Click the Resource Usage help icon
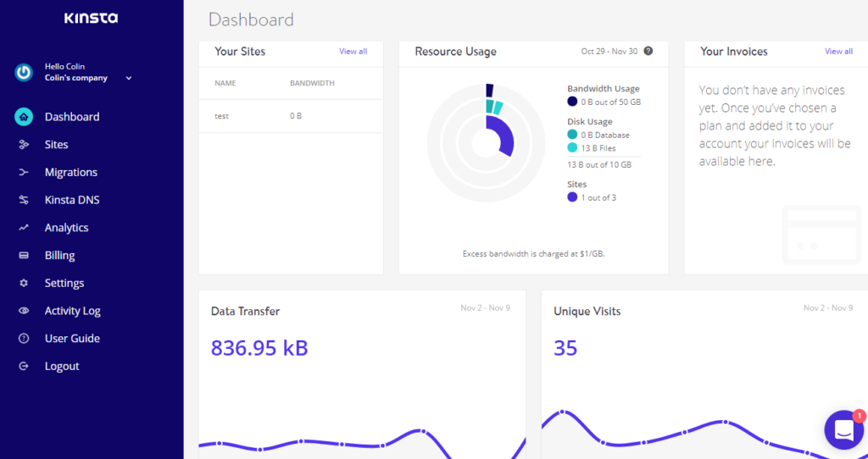 click(648, 51)
